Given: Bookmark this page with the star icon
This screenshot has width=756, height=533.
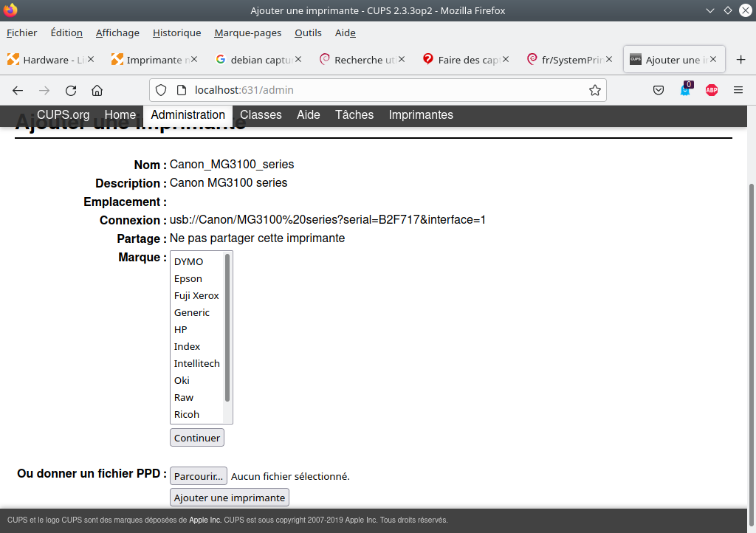Looking at the screenshot, I should coord(594,90).
